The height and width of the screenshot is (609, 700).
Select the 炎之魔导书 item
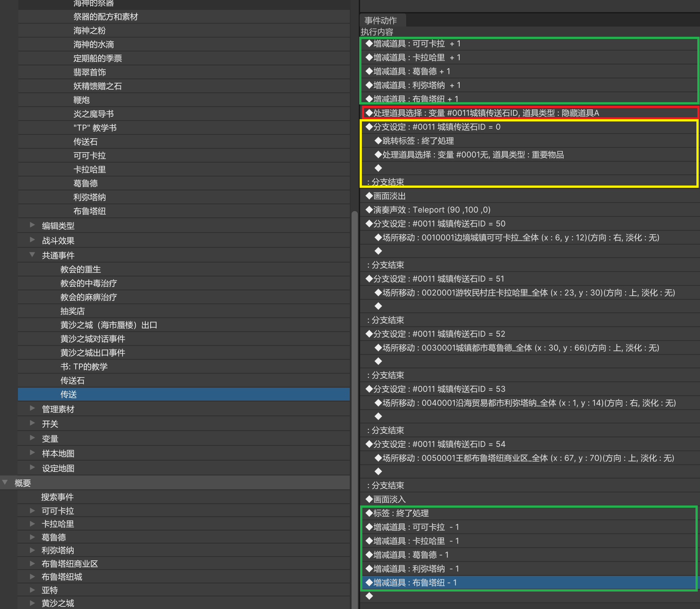coord(94,114)
